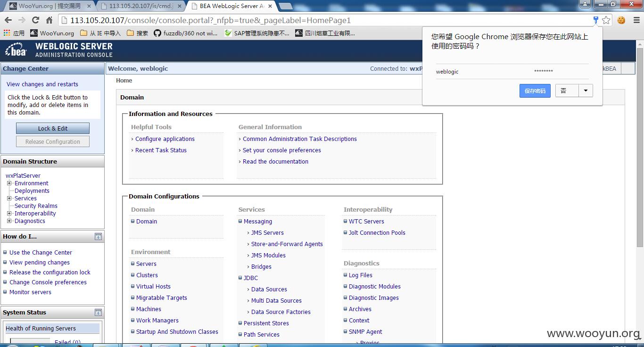Click the browser forward arrow

[22, 20]
